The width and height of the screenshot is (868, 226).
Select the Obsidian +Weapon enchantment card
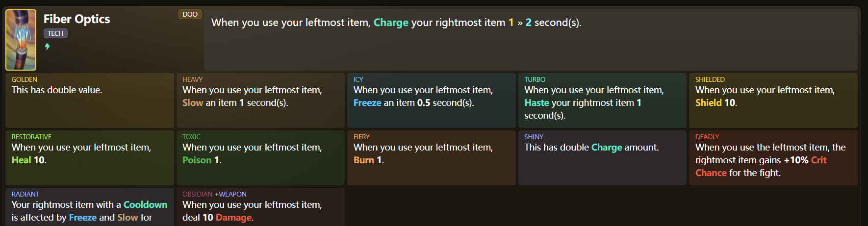point(260,207)
